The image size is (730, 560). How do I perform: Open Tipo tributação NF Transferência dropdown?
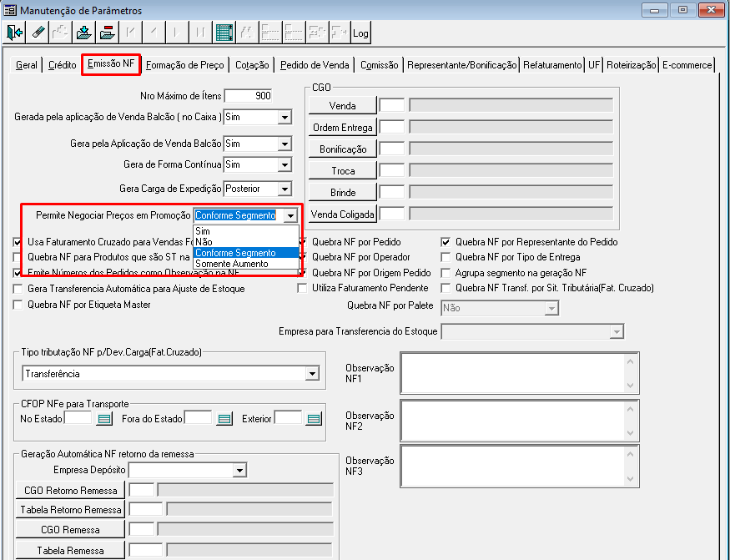[312, 374]
